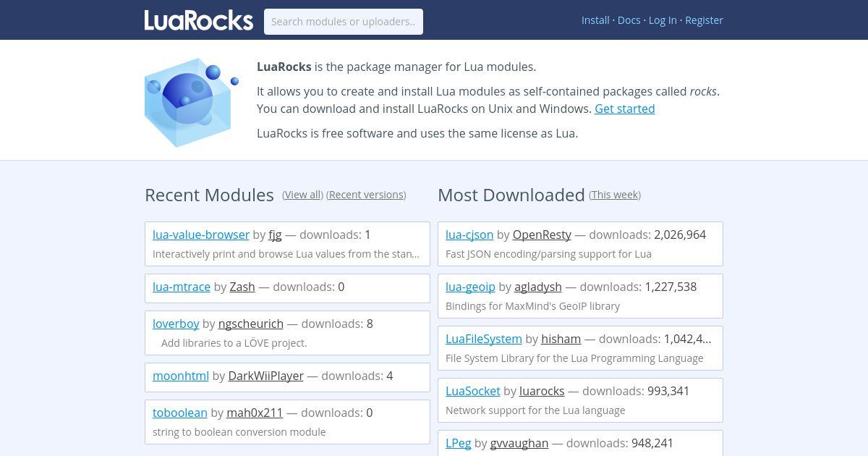
Task: Click View all next to Recent Modules
Action: click(303, 195)
